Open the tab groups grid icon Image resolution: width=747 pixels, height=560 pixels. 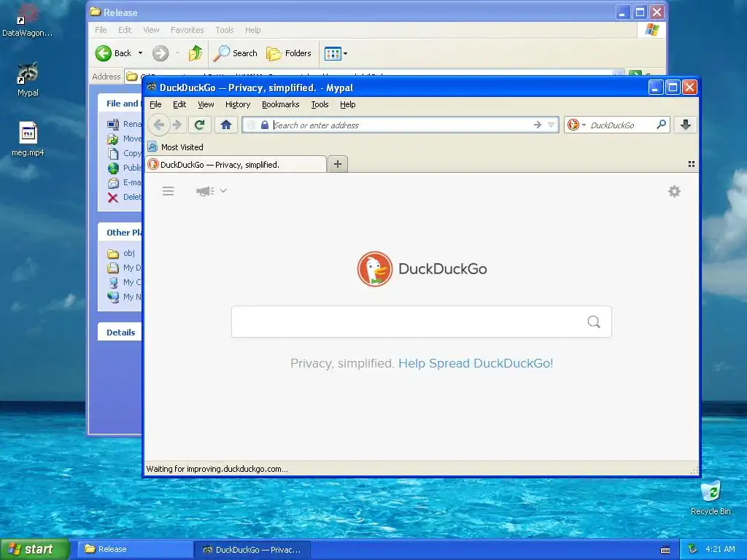692,164
